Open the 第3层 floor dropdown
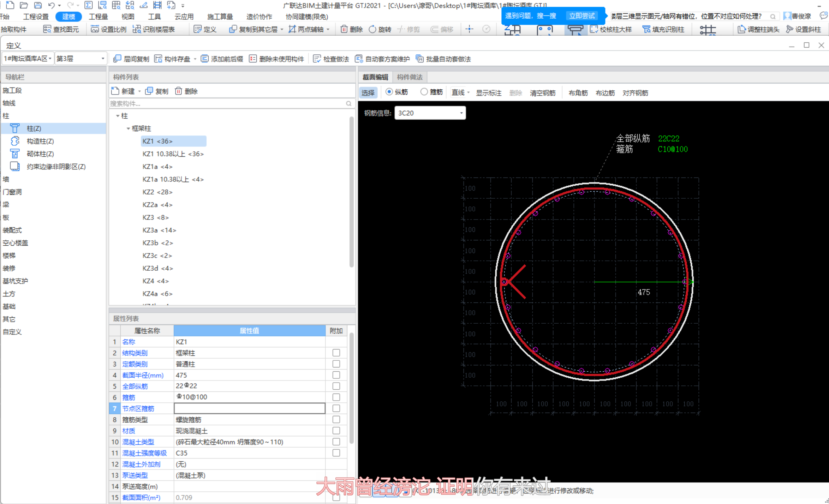The height and width of the screenshot is (504, 829). pyautogui.click(x=81, y=59)
